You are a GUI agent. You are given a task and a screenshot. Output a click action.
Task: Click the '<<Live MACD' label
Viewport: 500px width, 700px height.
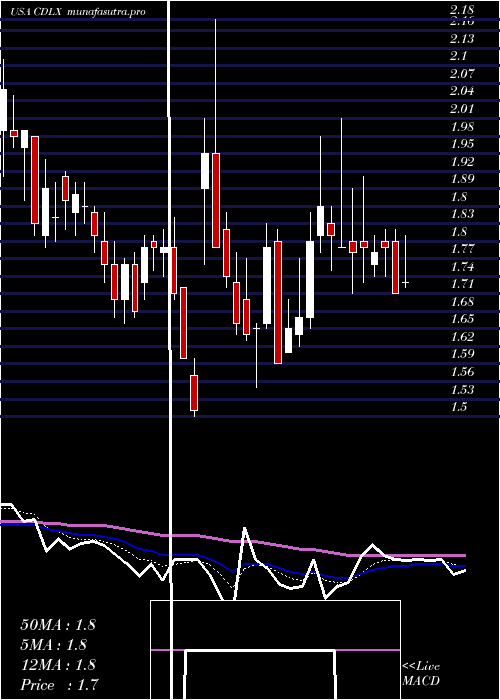[x=421, y=674]
